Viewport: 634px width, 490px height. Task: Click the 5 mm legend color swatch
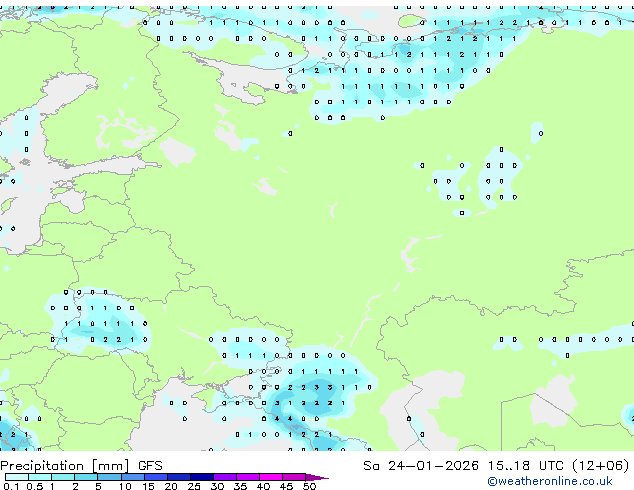[109, 477]
